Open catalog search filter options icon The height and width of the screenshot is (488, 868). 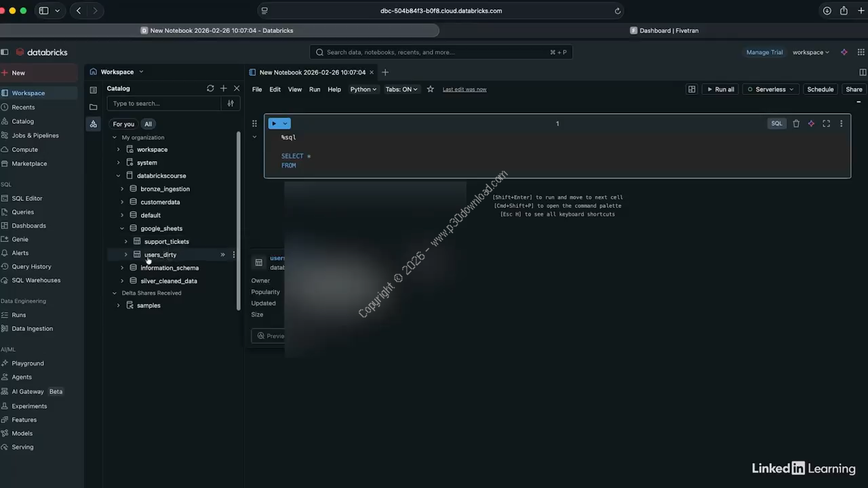pyautogui.click(x=231, y=103)
